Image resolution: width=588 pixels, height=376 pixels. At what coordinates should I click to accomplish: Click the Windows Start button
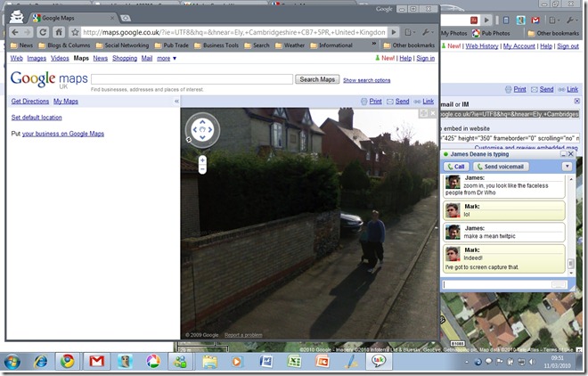coord(12,362)
